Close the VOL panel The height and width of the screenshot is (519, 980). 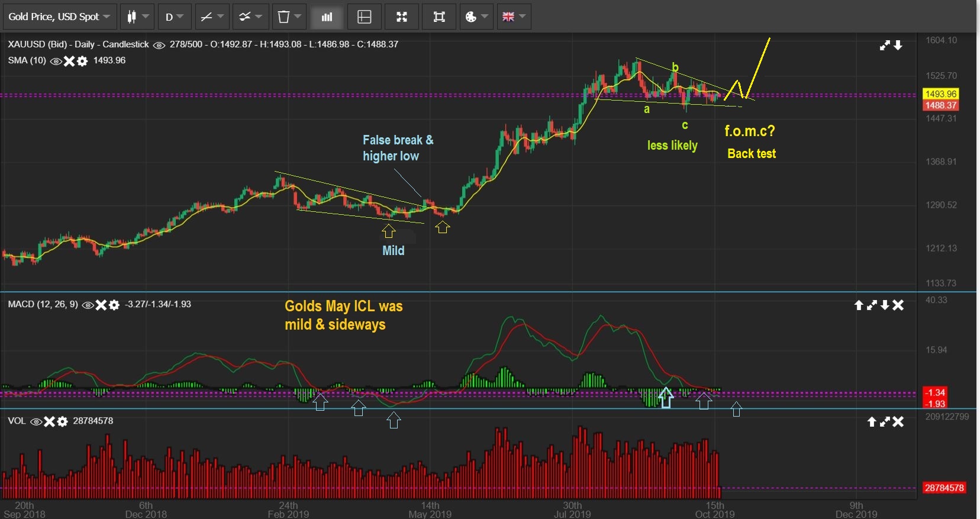(x=898, y=421)
